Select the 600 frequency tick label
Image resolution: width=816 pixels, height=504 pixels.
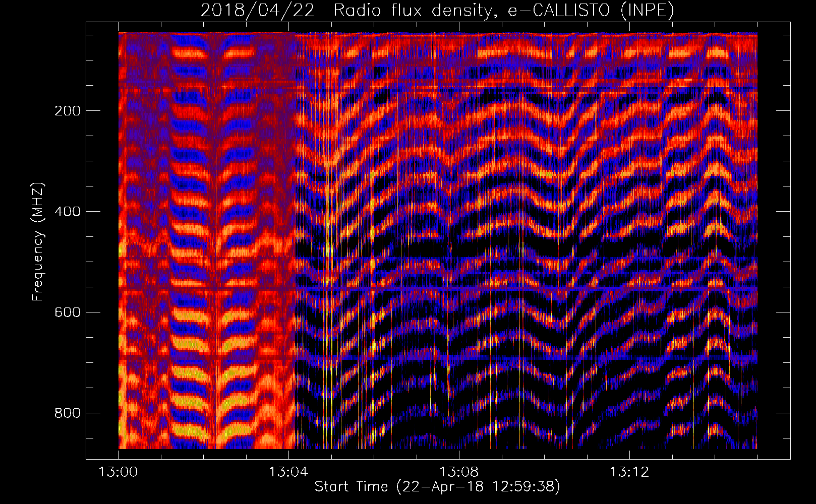click(x=68, y=312)
